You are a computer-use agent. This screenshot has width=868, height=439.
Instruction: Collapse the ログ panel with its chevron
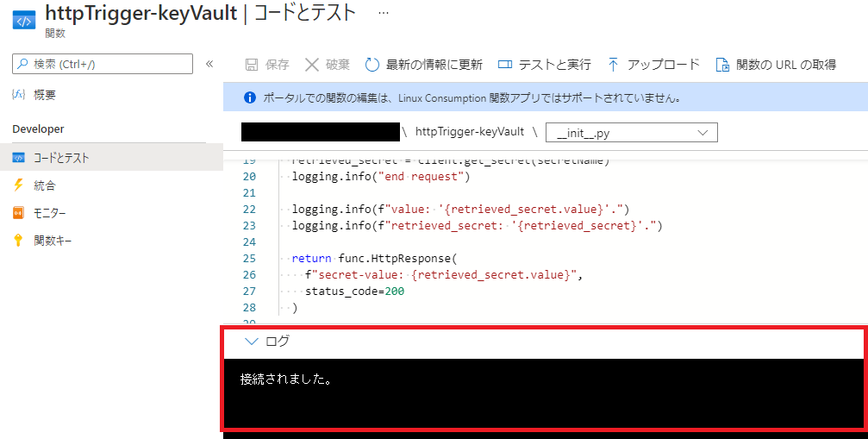click(252, 342)
